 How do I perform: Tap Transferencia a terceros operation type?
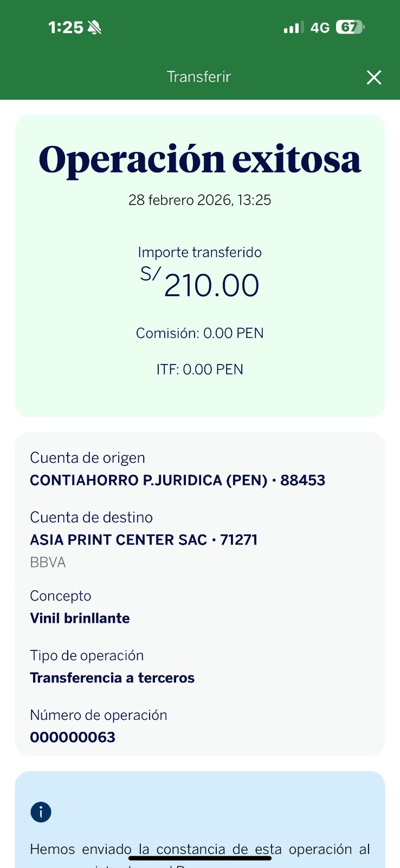pos(112,678)
